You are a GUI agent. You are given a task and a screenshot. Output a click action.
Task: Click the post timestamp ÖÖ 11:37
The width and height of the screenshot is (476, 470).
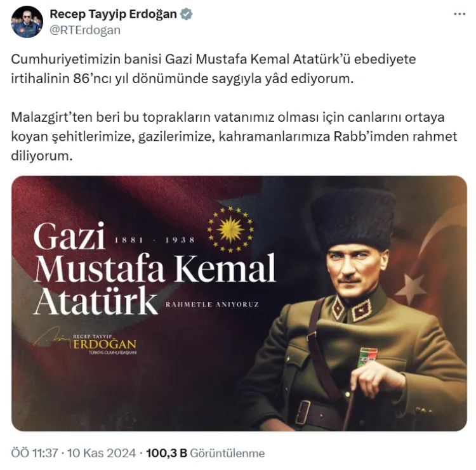(34, 453)
